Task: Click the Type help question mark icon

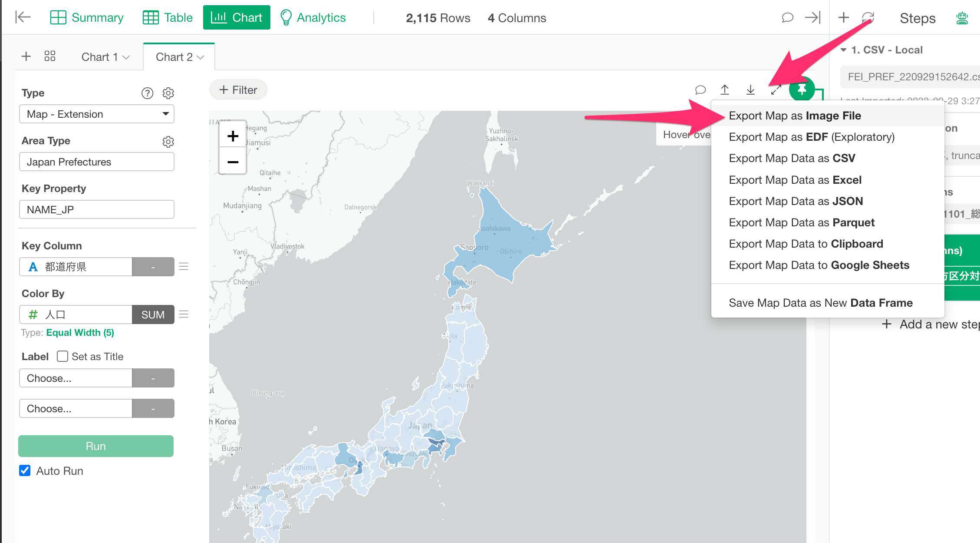Action: (x=147, y=93)
